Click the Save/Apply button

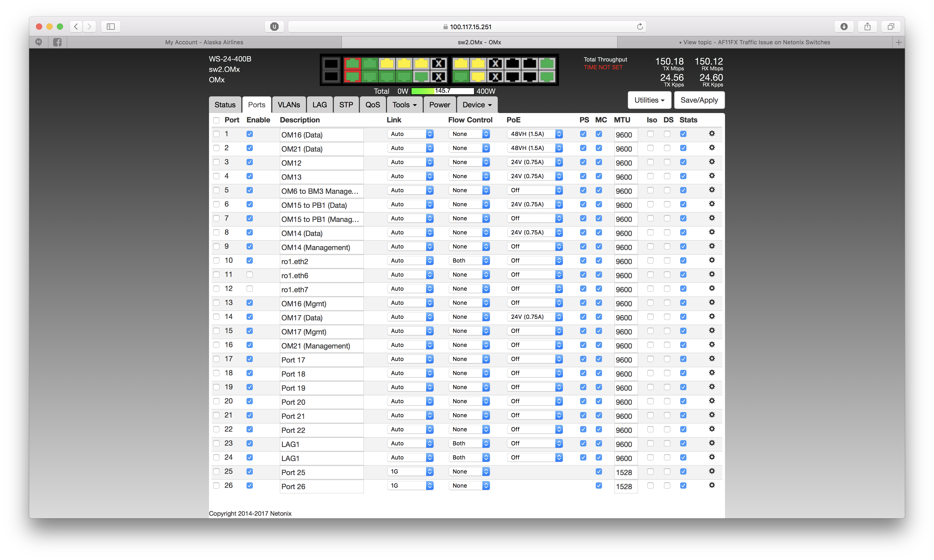click(x=699, y=100)
